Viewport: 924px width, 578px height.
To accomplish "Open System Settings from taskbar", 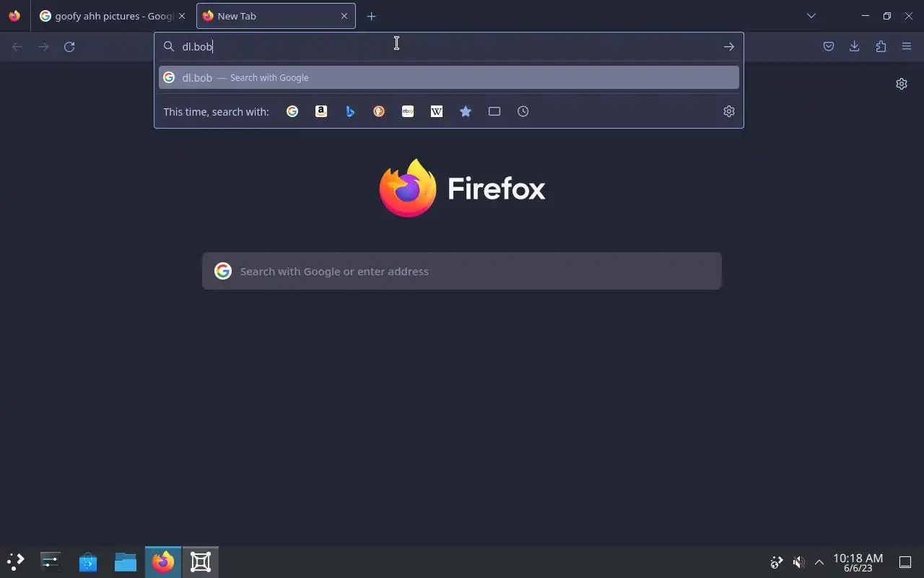I will click(x=51, y=561).
